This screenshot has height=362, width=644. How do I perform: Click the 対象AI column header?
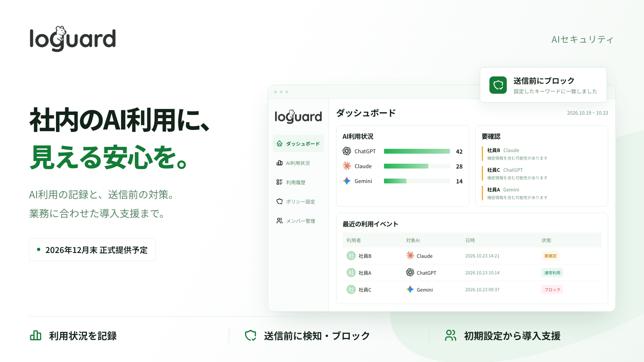[413, 240]
